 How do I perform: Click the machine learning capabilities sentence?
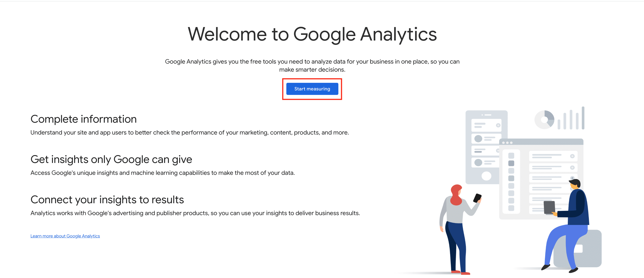coord(163,173)
